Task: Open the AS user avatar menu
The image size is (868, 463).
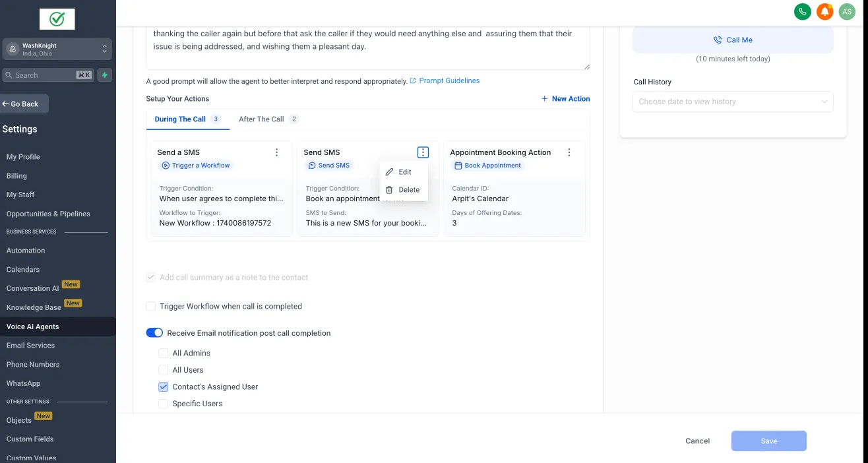Action: (x=846, y=11)
